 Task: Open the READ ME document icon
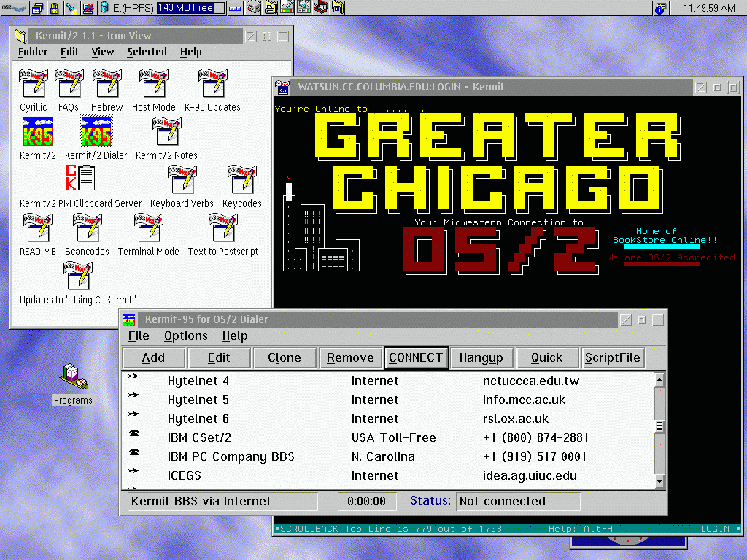coord(37,227)
